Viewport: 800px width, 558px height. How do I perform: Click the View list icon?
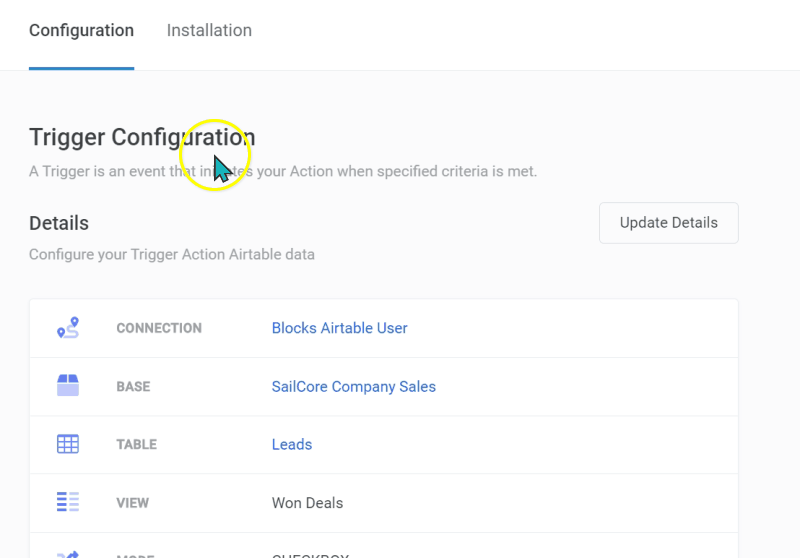[x=67, y=502]
